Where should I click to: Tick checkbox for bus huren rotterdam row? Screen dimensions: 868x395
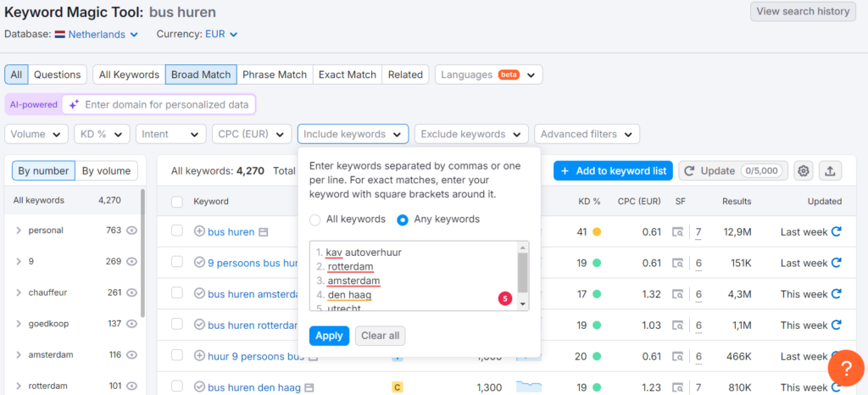tap(177, 324)
